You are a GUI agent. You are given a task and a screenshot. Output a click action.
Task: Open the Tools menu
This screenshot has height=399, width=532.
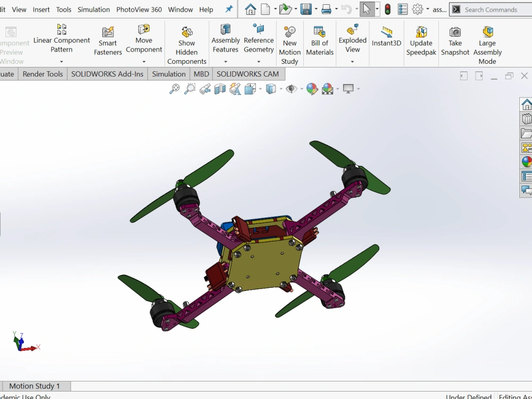[64, 10]
